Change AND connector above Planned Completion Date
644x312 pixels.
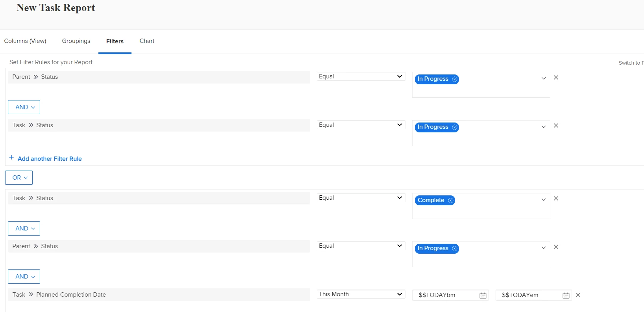click(24, 277)
